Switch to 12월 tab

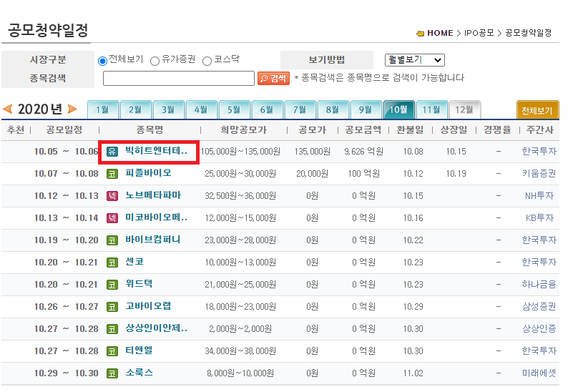point(464,109)
